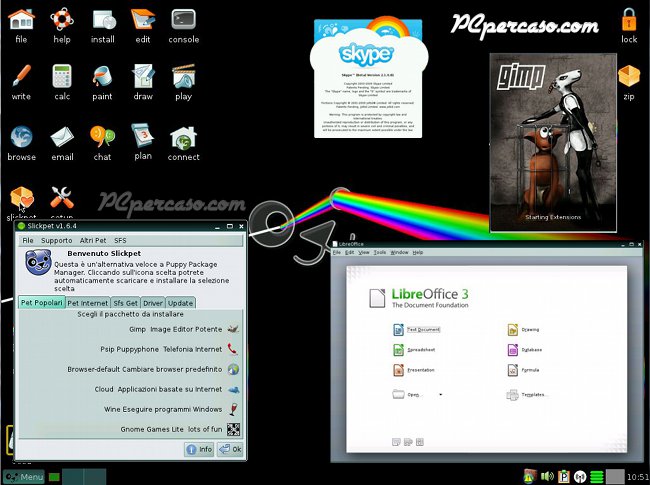Image resolution: width=650 pixels, height=485 pixels.
Task: Switch to the Update tab
Action: (x=180, y=303)
